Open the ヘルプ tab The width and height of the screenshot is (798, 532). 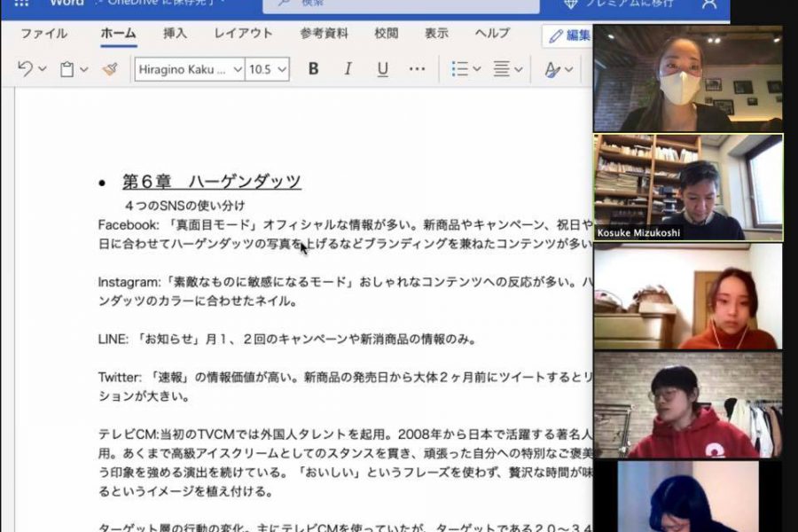coord(492,34)
